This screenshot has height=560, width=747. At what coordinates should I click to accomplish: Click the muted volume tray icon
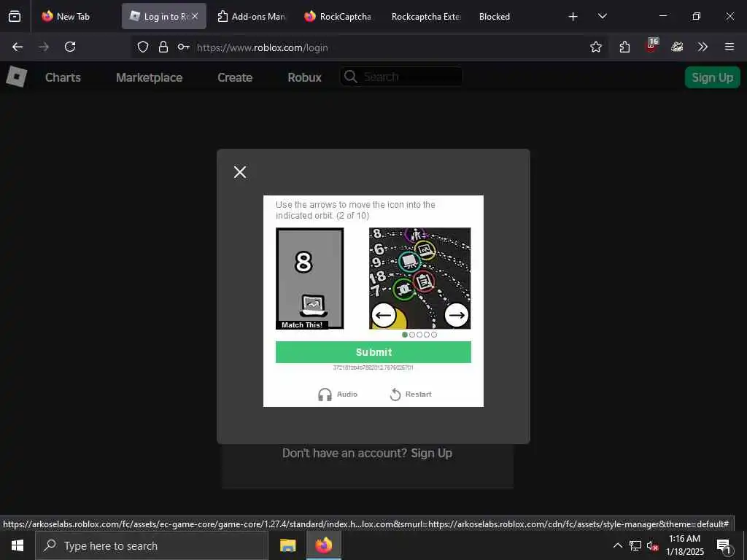point(652,545)
